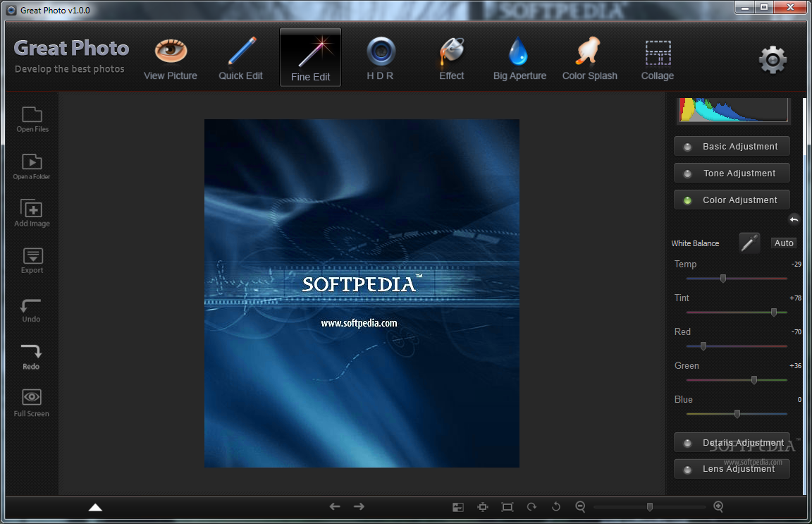The width and height of the screenshot is (812, 524).
Task: Click the Great Photo logo text
Action: (71, 48)
